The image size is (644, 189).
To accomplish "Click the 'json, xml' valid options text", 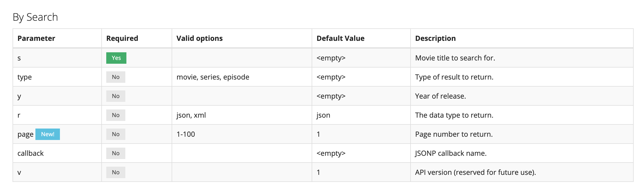I will point(191,115).
